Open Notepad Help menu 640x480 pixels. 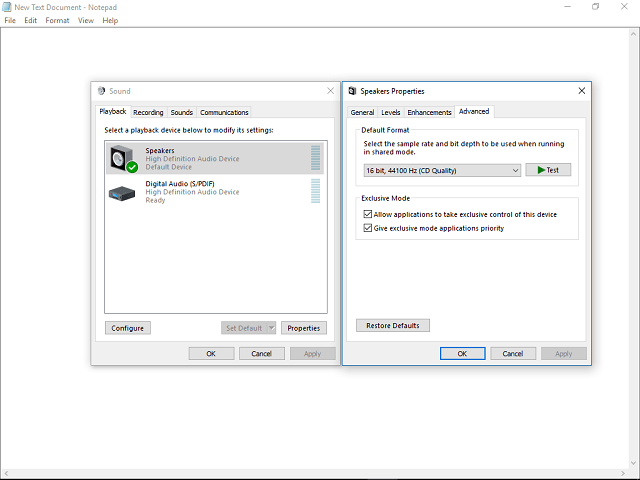click(x=110, y=20)
